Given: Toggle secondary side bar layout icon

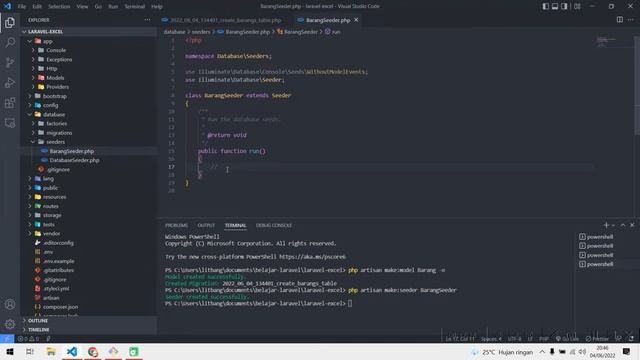Looking at the screenshot, I should click(x=564, y=6).
